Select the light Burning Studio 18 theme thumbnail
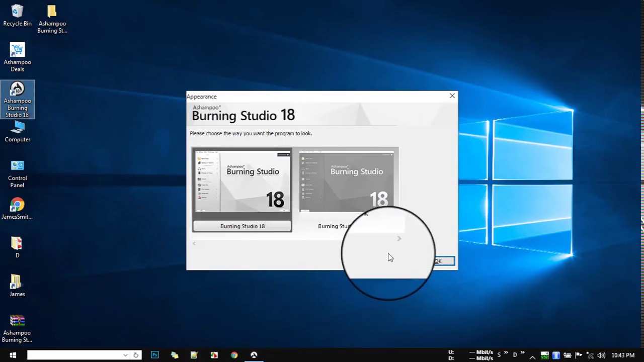The height and width of the screenshot is (362, 644). (242, 182)
